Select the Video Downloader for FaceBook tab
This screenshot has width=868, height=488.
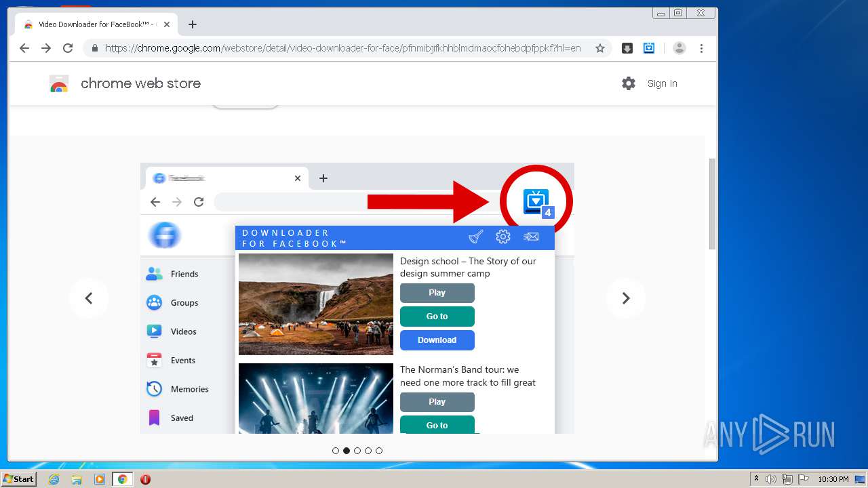[96, 24]
